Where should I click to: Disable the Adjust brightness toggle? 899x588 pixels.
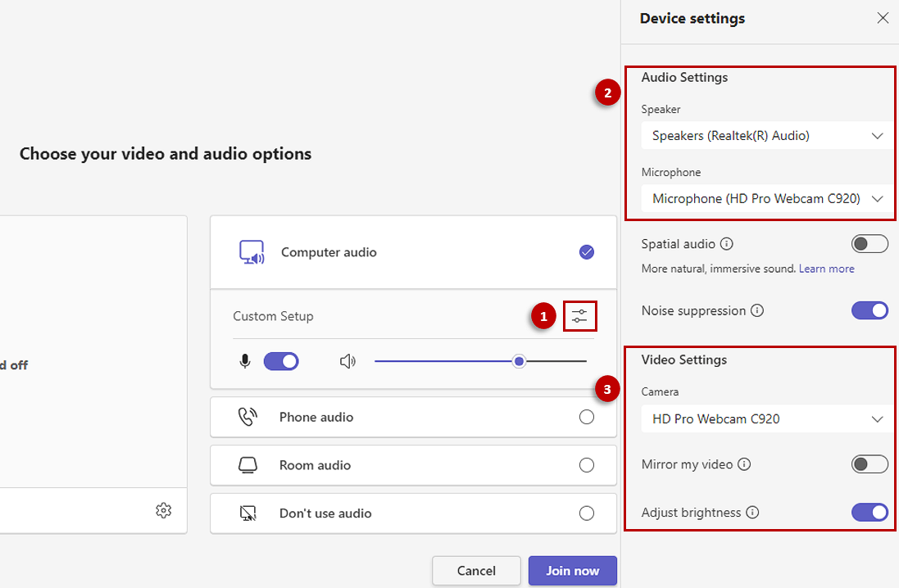869,513
